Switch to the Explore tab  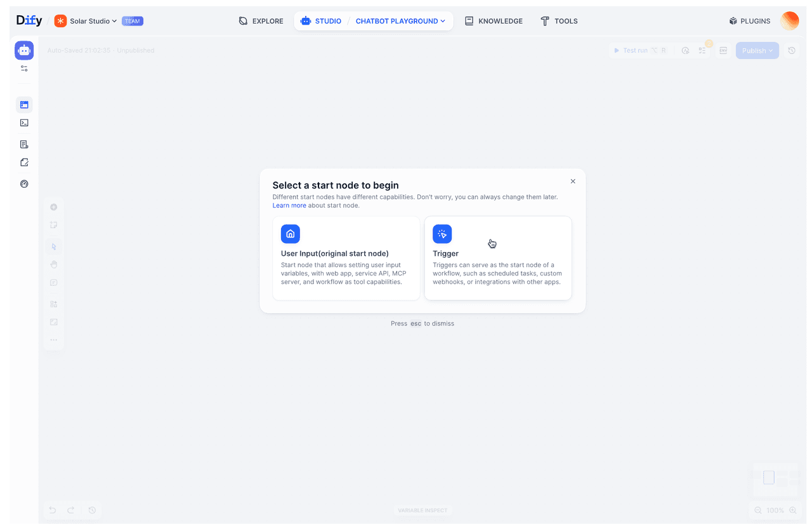pyautogui.click(x=261, y=21)
